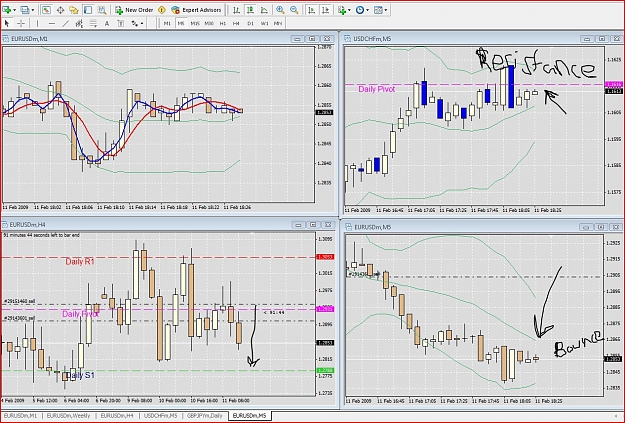Expand the Profiles dropdown arrow

point(33,10)
